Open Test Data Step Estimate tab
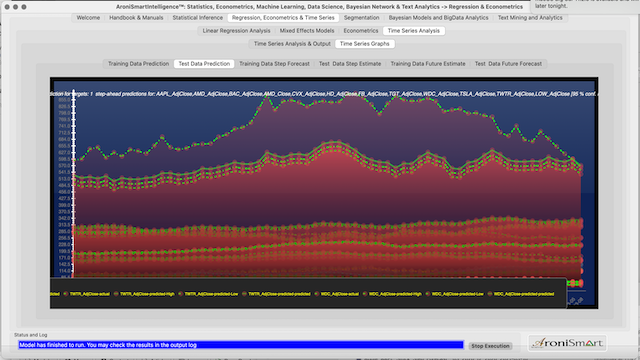This screenshot has height=360, width=640. pyautogui.click(x=350, y=64)
